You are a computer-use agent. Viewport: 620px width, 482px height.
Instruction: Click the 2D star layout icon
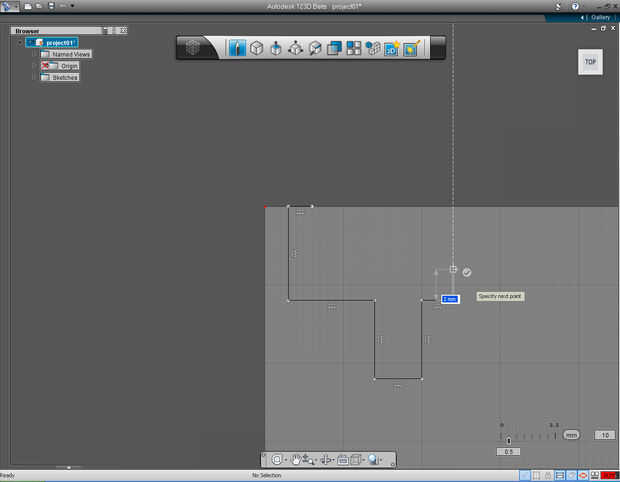(x=391, y=49)
